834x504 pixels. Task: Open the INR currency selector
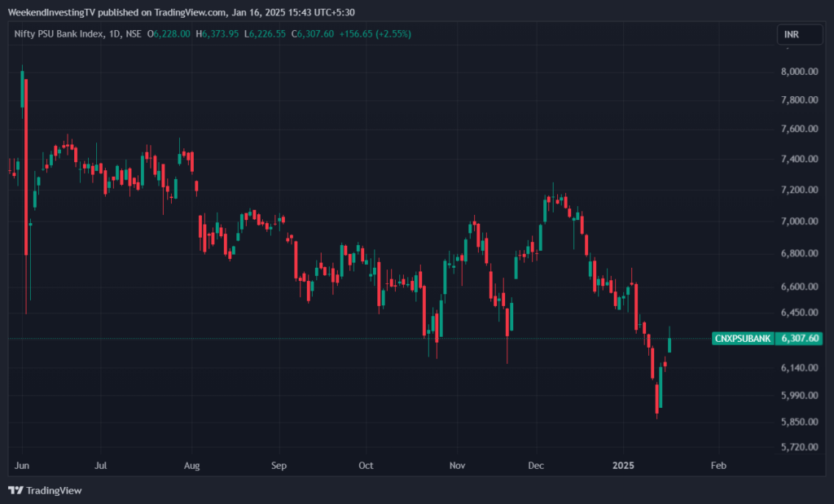coord(800,34)
